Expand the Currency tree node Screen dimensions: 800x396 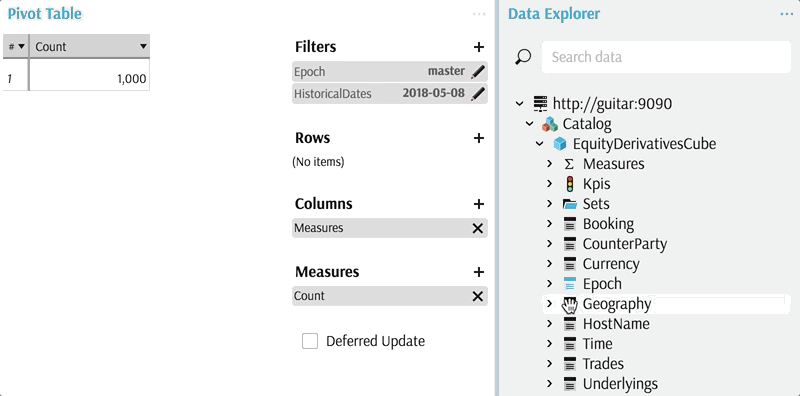tap(549, 264)
